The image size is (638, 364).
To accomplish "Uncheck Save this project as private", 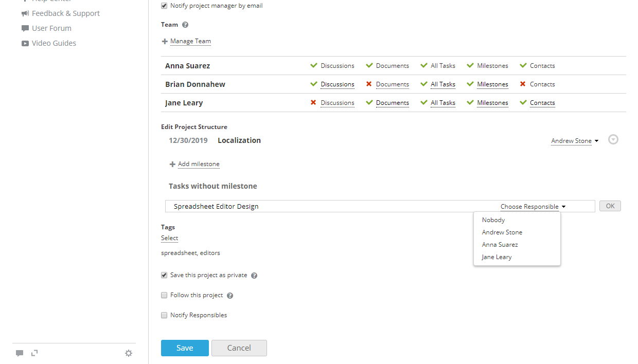I will click(164, 275).
